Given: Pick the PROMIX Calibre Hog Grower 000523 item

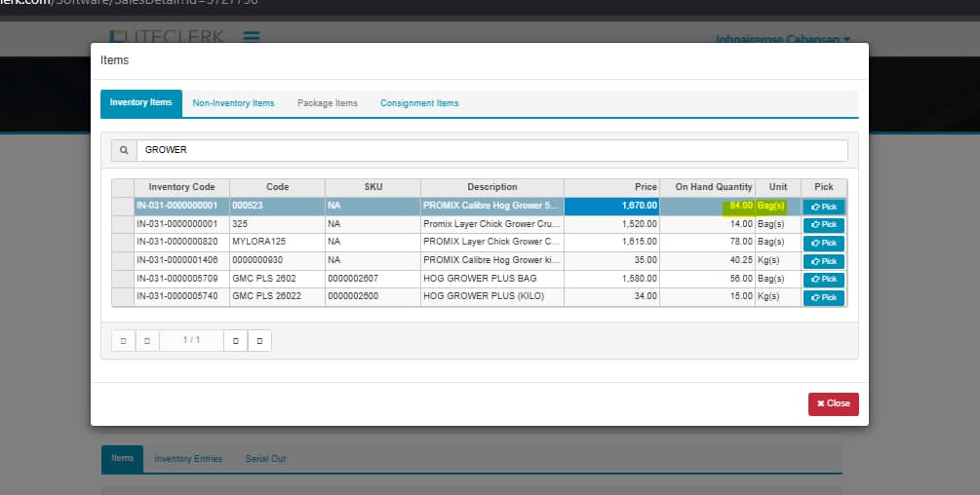Looking at the screenshot, I should tap(823, 207).
